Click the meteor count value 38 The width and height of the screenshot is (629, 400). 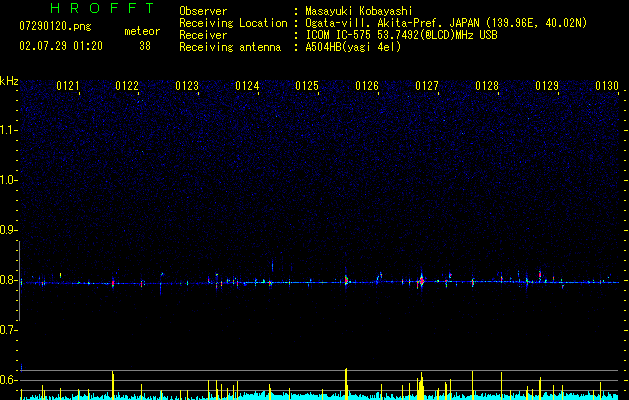tap(145, 46)
